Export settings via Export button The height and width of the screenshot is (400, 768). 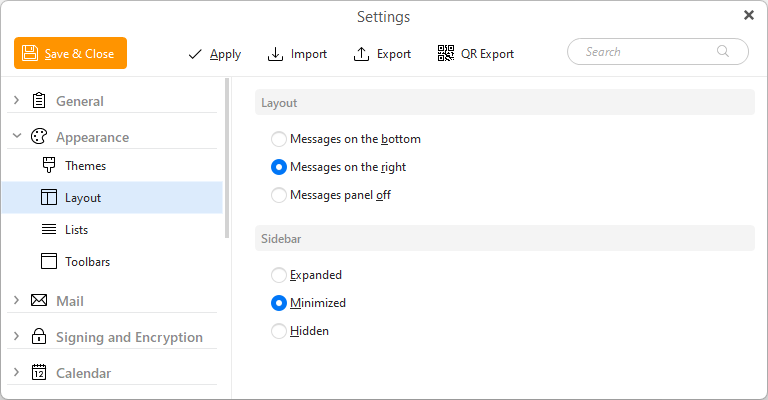coord(382,54)
